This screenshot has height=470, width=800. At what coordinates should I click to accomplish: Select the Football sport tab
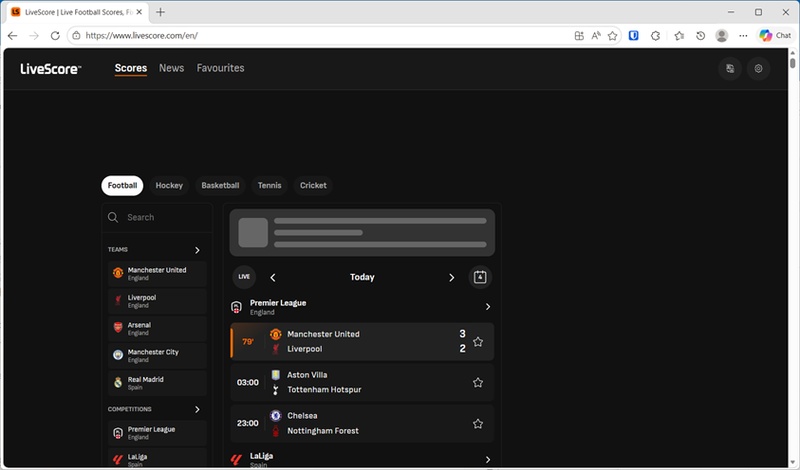[x=122, y=185]
